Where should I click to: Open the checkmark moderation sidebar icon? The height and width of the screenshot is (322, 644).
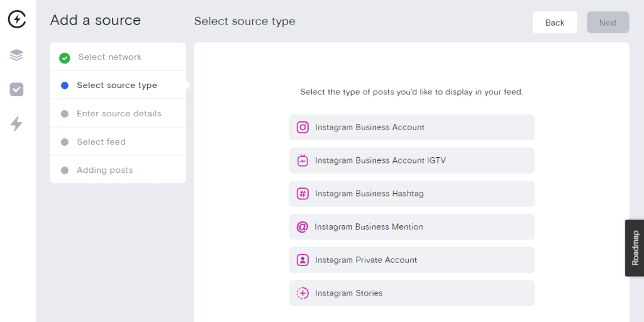pos(16,89)
